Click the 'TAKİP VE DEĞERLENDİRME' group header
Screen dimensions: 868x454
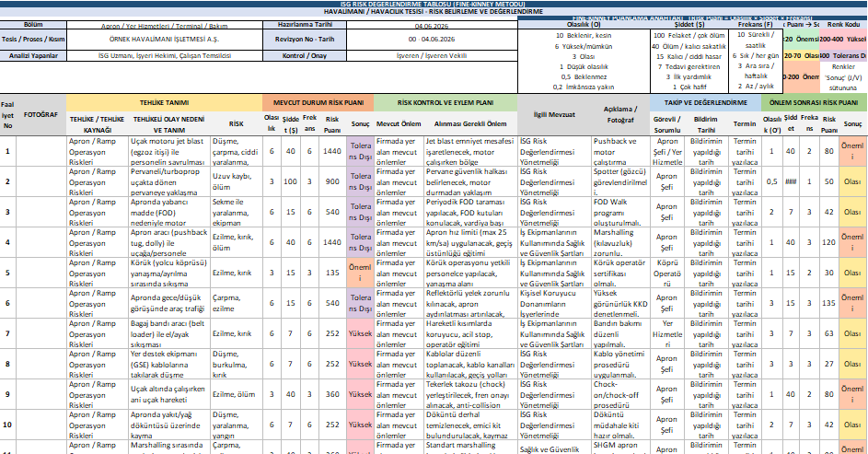click(706, 103)
